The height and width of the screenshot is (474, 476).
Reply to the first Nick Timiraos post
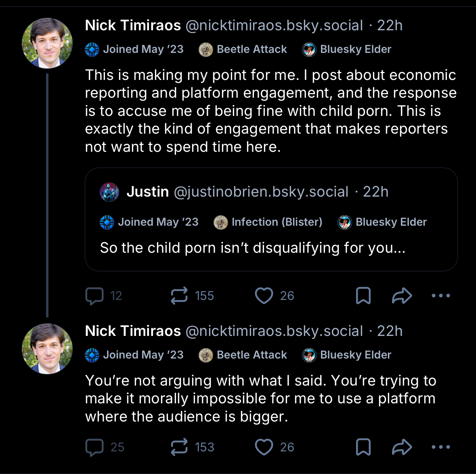(95, 296)
